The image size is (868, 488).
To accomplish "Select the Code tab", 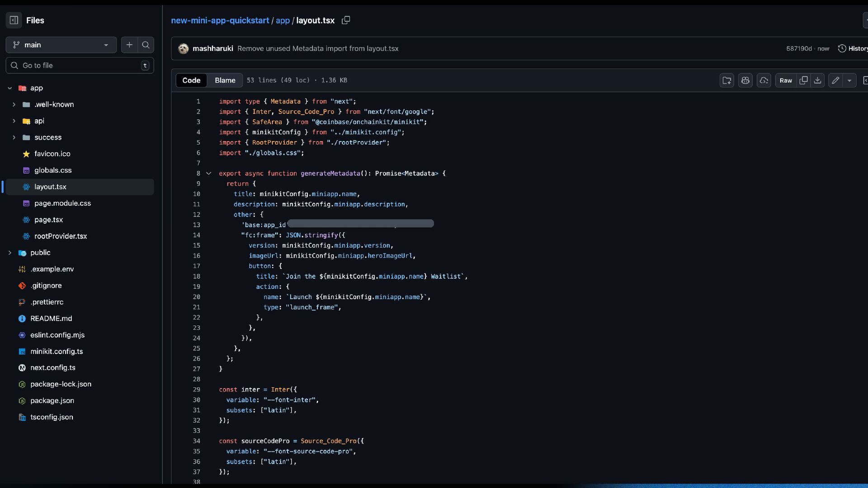I will point(191,80).
